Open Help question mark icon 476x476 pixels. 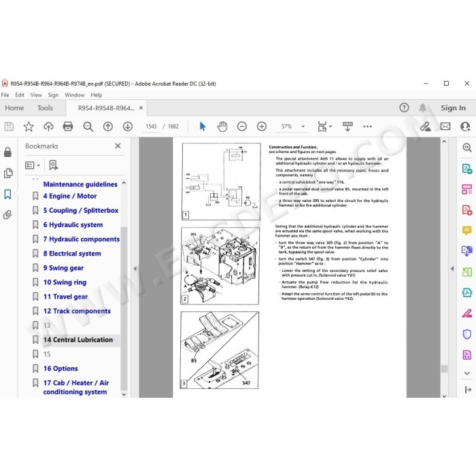point(404,107)
